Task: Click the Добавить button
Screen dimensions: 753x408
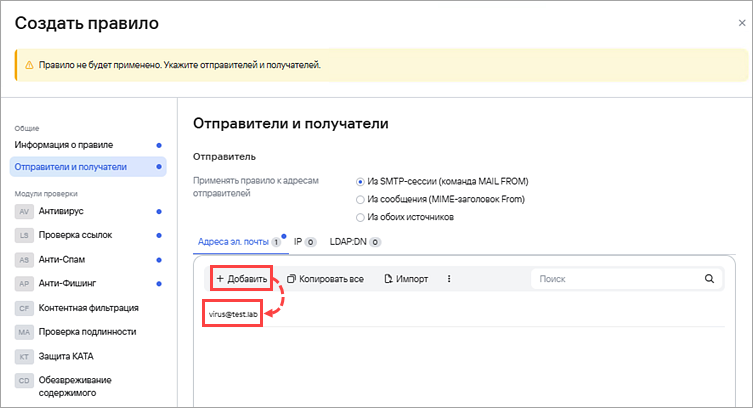Action: coord(242,279)
